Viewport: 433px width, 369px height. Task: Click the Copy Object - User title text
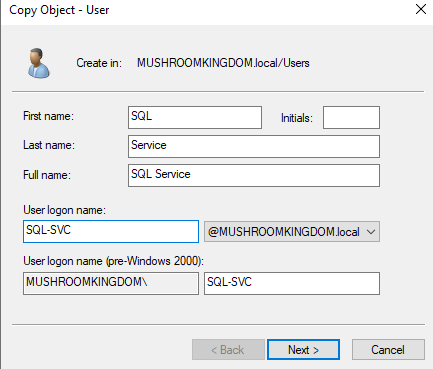tap(59, 10)
